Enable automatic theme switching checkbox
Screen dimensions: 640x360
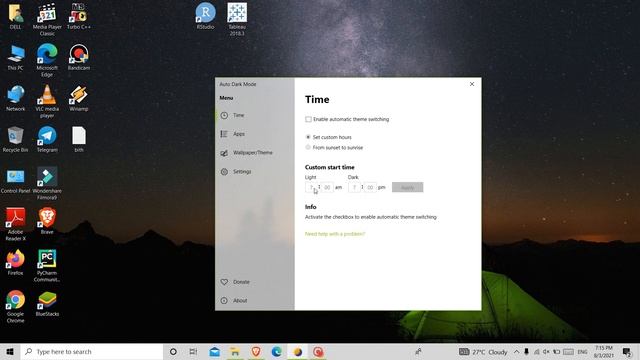click(308, 119)
